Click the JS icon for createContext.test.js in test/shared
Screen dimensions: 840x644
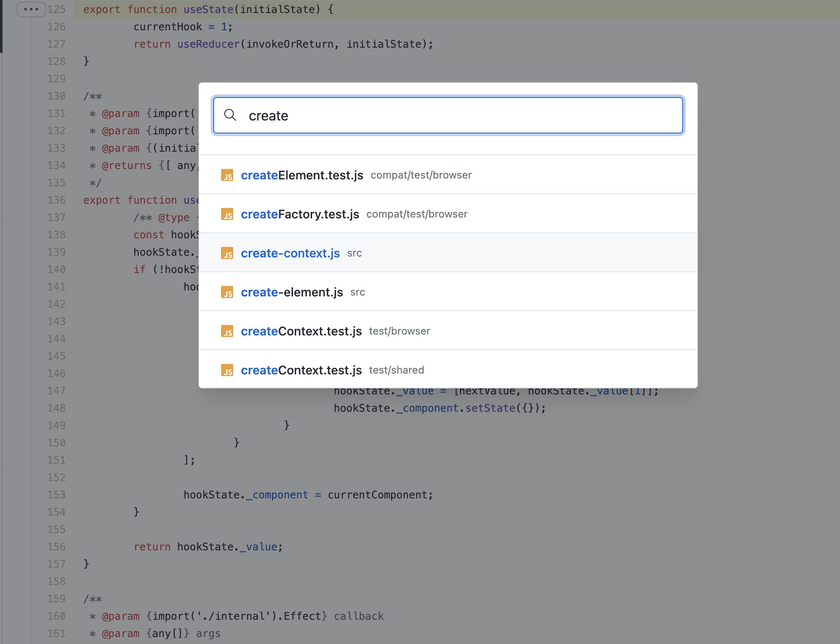click(228, 370)
